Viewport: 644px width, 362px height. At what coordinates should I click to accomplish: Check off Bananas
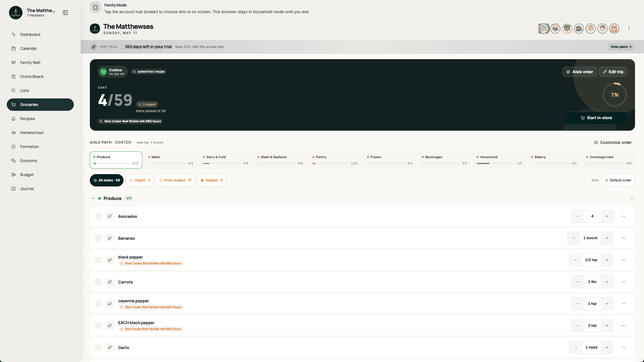click(x=98, y=238)
